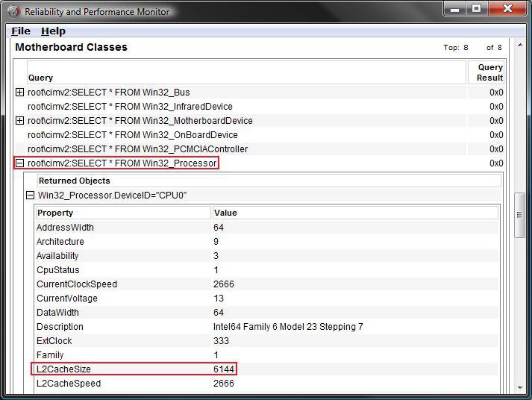
Task: Maximize the Reliability and Performance Monitor window
Action: pos(476,9)
